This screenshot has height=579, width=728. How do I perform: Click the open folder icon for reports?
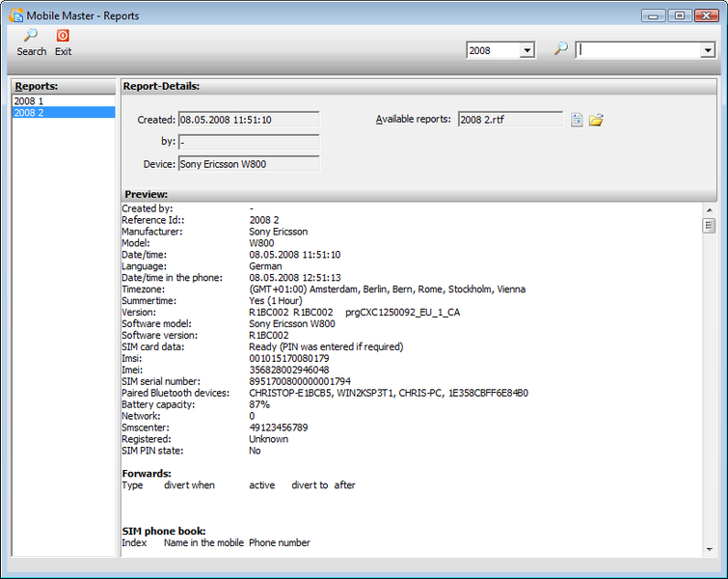pyautogui.click(x=596, y=120)
